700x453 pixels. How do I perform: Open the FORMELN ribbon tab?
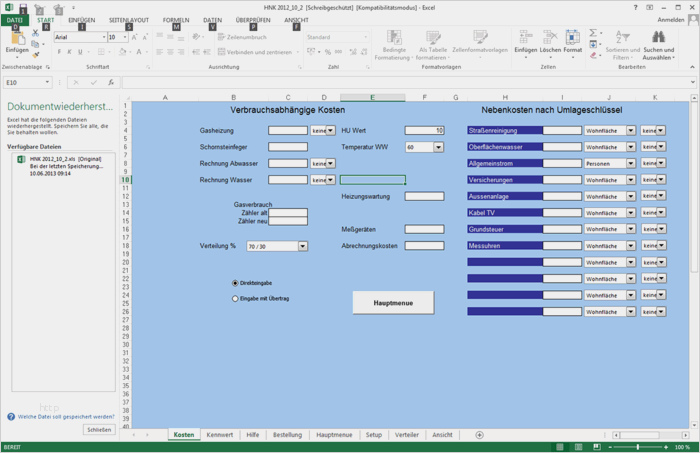175,20
